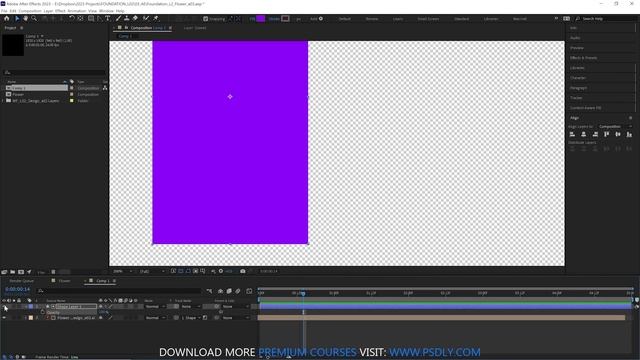Select the Rectangle shape tool

click(x=91, y=18)
